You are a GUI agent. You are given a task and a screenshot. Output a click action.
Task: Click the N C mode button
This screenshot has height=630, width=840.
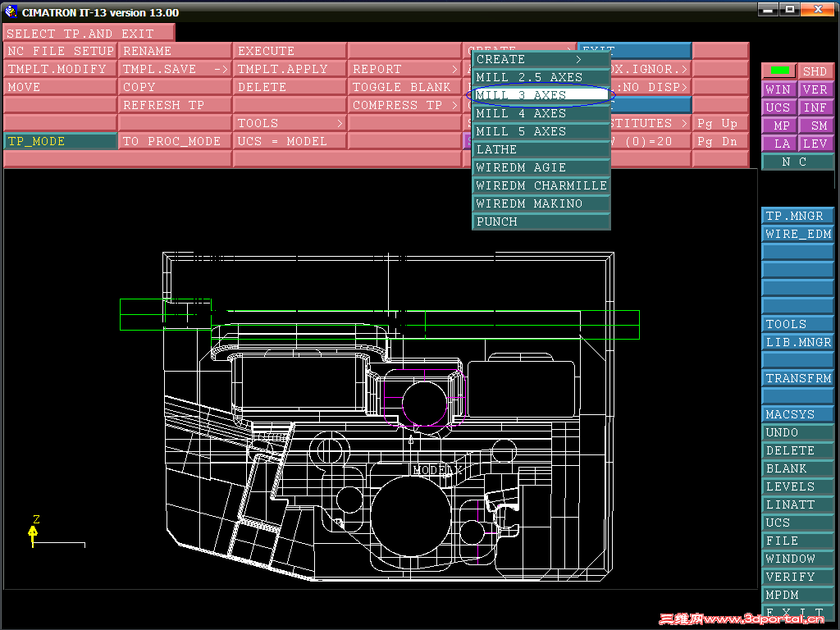[797, 162]
